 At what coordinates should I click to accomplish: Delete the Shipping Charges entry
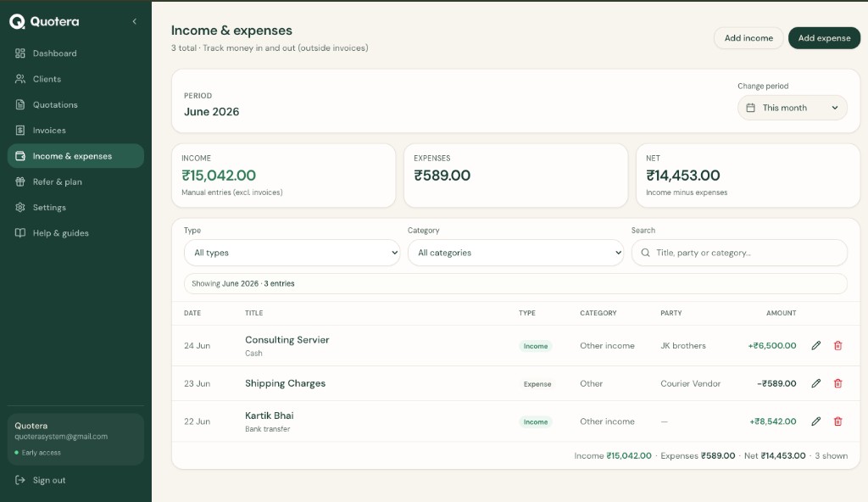coord(837,383)
